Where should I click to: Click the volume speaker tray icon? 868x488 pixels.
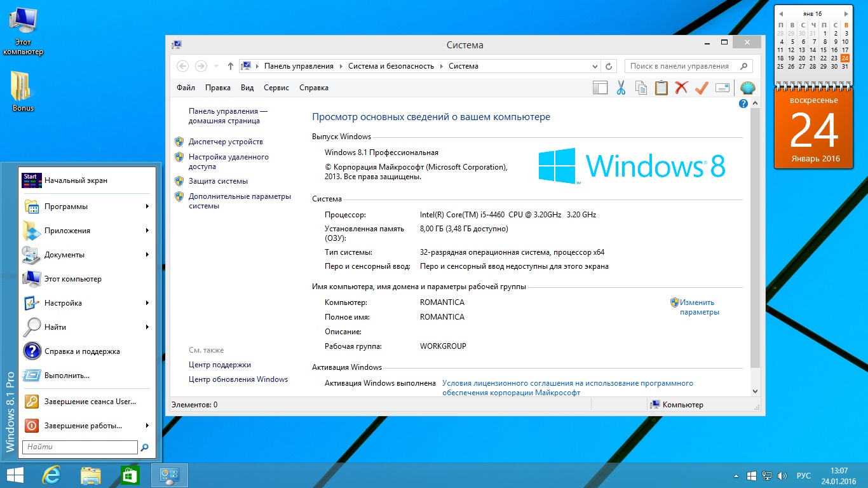[783, 476]
